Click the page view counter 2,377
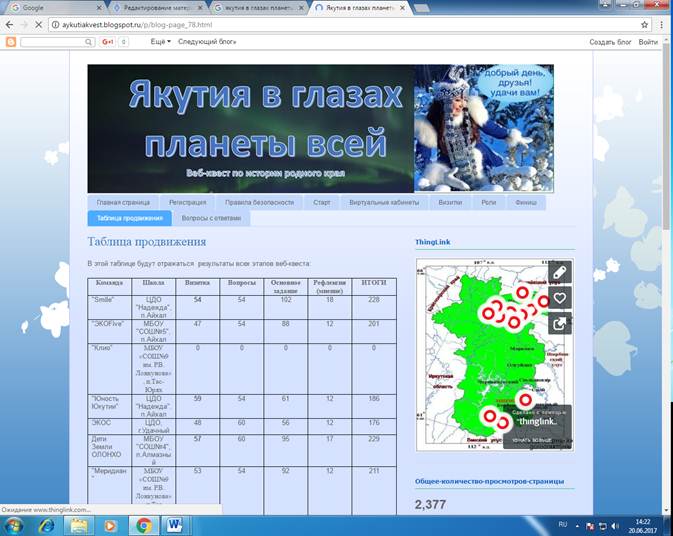Viewport: 673px width, 536px height. 430,504
